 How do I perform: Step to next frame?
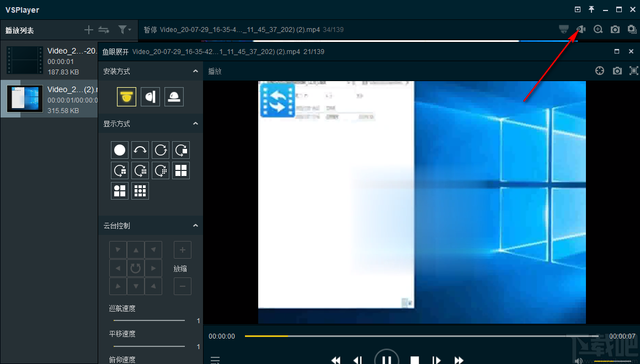(436, 360)
